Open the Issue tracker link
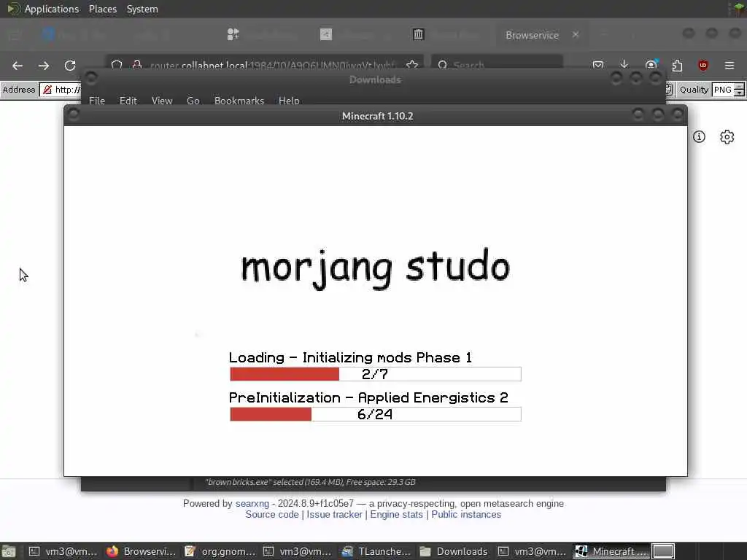The image size is (747, 560). click(x=334, y=515)
